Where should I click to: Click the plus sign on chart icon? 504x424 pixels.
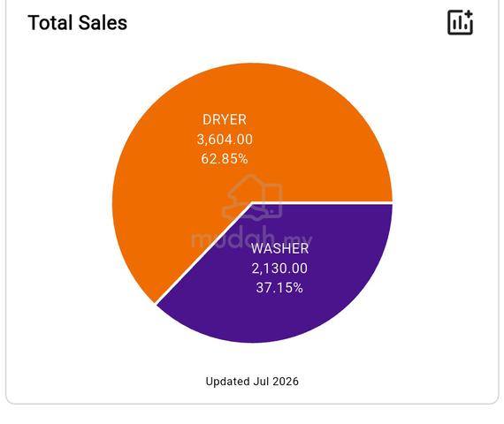[469, 14]
